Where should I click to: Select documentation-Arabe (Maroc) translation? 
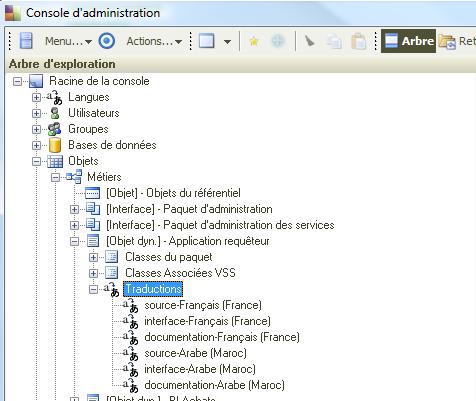coord(214,385)
